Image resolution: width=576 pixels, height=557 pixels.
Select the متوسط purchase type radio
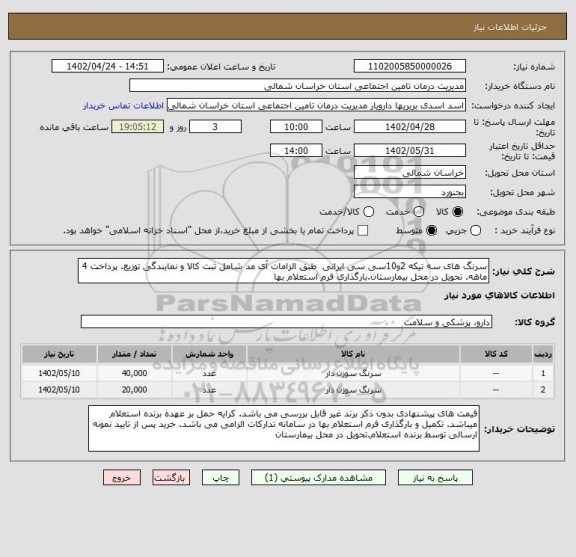431,231
